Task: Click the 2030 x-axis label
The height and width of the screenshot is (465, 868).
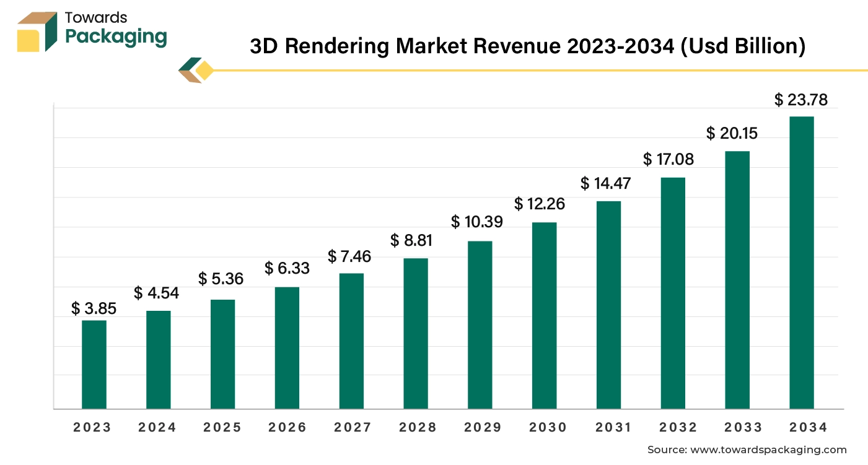Action: 548,427
